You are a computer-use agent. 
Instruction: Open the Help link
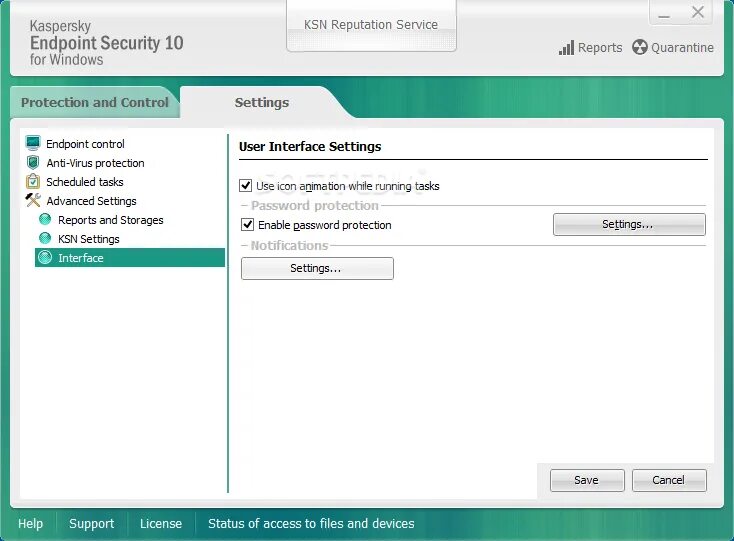pyautogui.click(x=30, y=524)
